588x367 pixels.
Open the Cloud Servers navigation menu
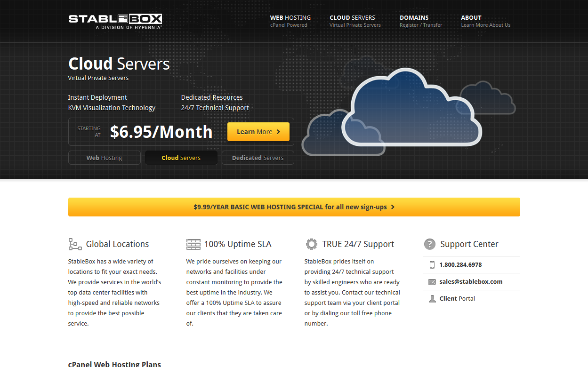point(355,21)
